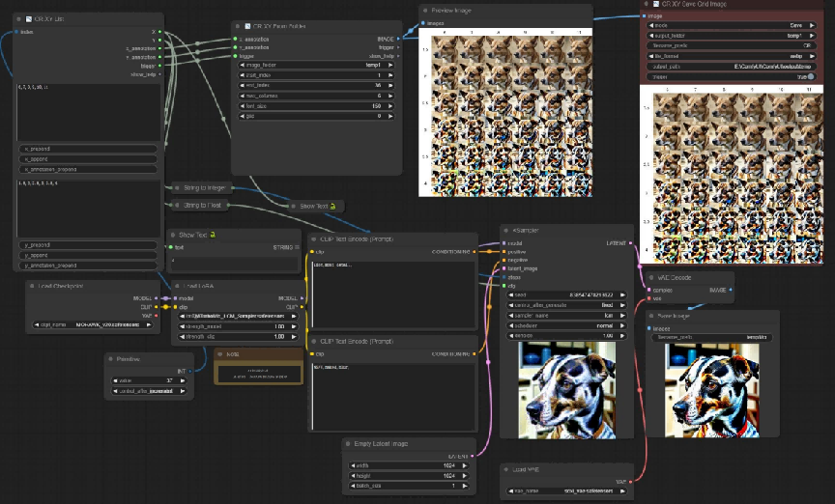Click the dog grid in the Preview Image node
The height and width of the screenshot is (504, 835).
(x=505, y=112)
